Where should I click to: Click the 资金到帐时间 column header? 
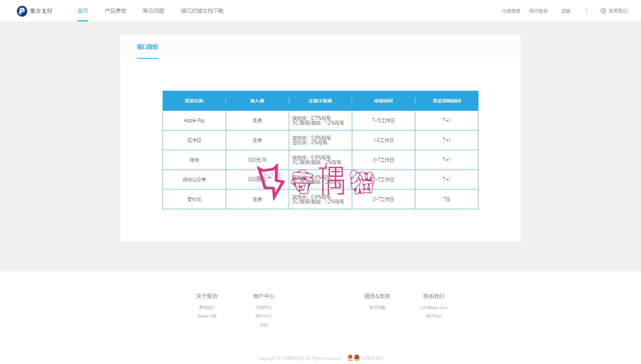447,101
